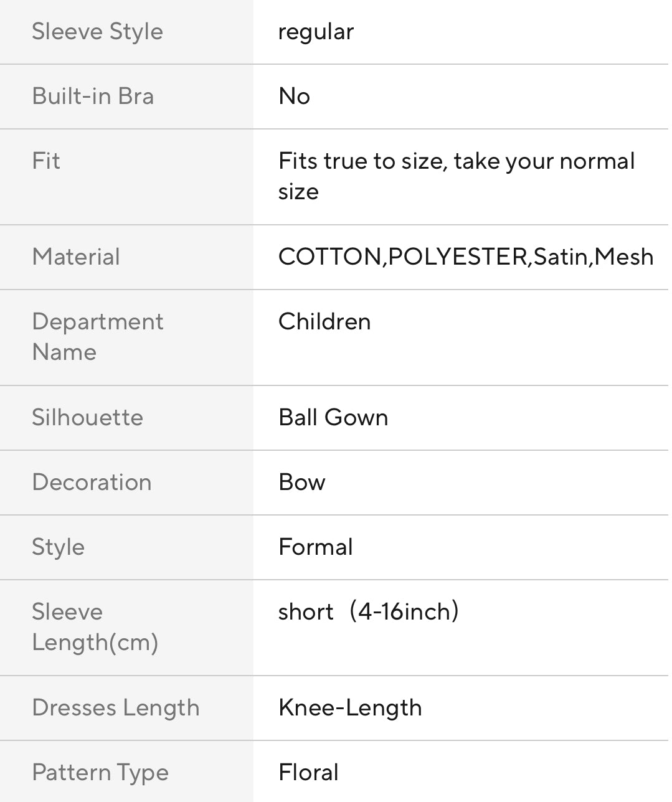Tap the 'Formal' style value

point(315,547)
